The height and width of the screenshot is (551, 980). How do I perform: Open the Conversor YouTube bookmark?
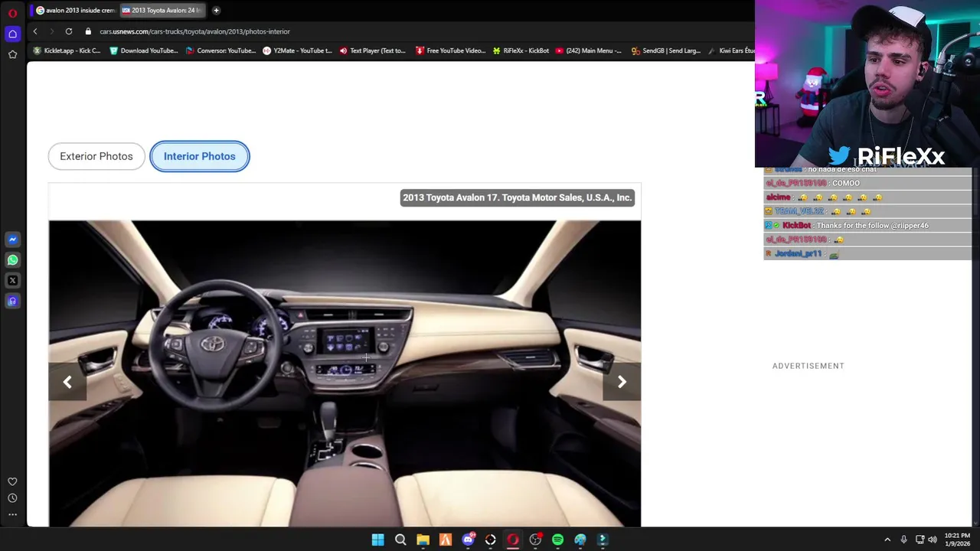220,51
